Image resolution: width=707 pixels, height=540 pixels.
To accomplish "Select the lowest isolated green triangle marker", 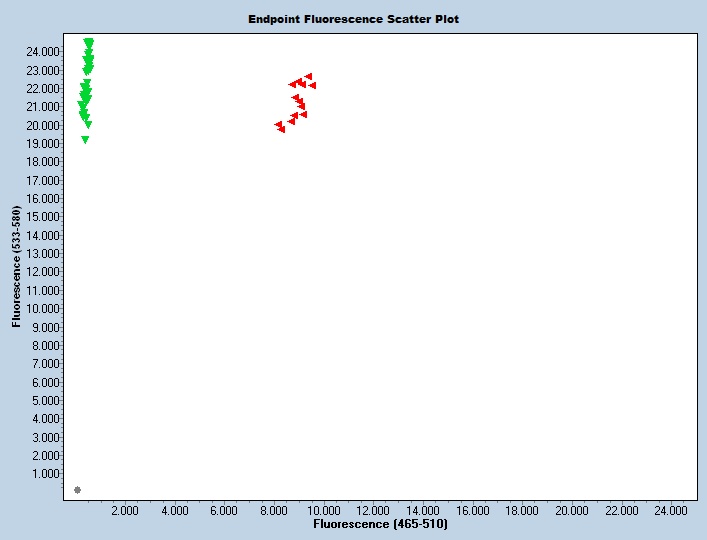I will (x=85, y=140).
